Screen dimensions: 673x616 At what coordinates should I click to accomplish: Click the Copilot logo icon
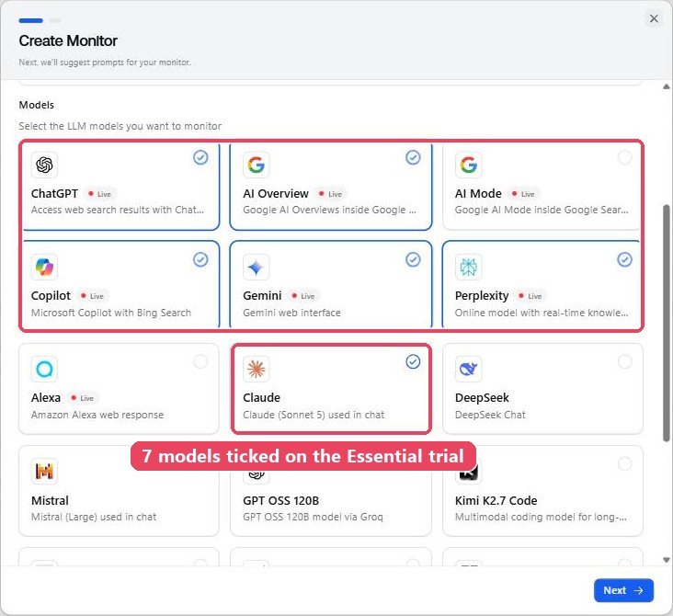point(44,267)
